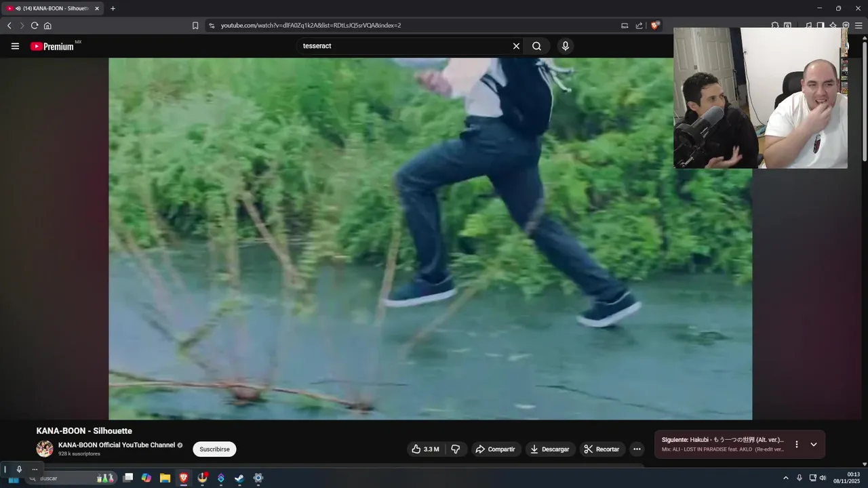Go forward in browser history
The image size is (868, 488).
pyautogui.click(x=22, y=26)
